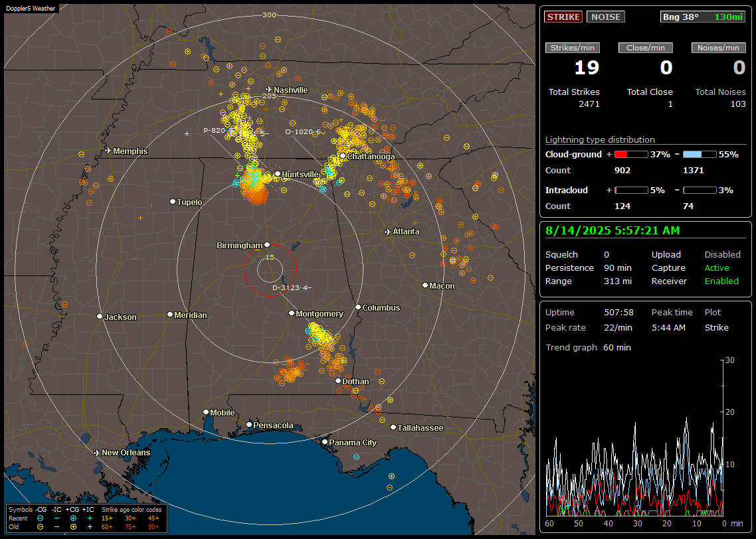Select the Mobile city marker dot
756x539 pixels.
point(206,412)
